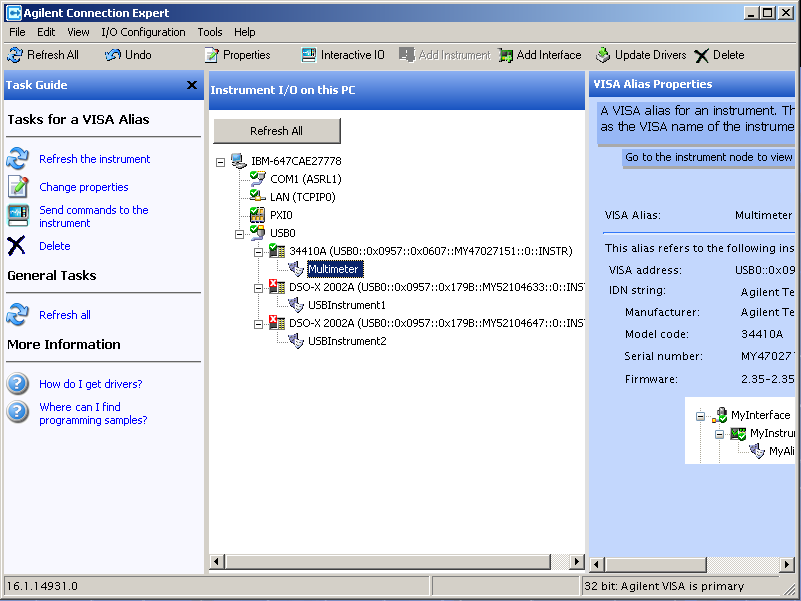Click the General Tasks Refresh all icon
The image size is (801, 601).
tap(17, 315)
